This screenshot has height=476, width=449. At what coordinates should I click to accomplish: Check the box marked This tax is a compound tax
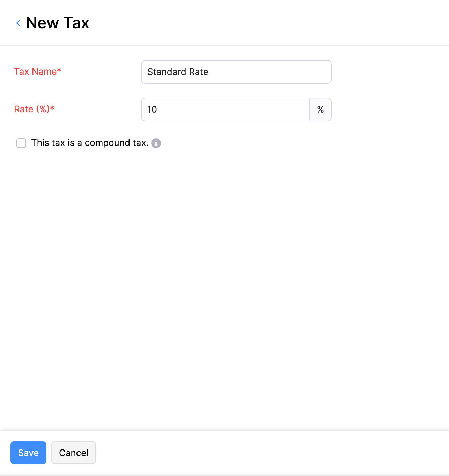[21, 143]
